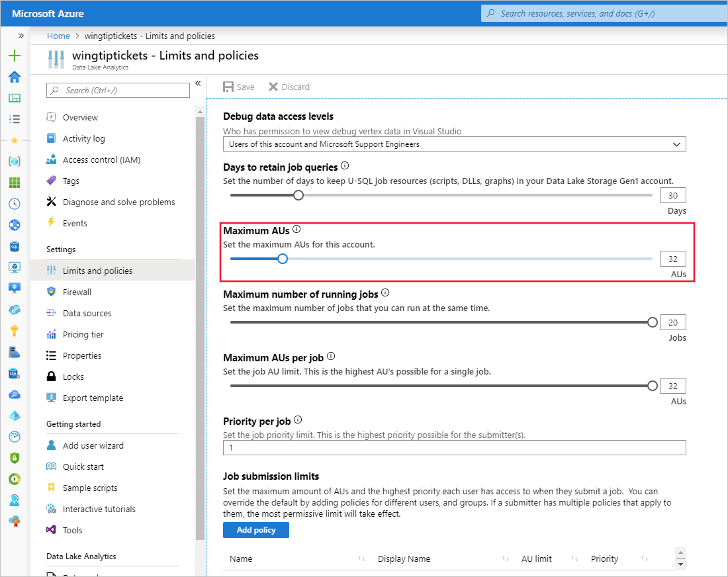The width and height of the screenshot is (728, 577).
Task: Open the Key vaults key icon in sidebar
Action: (15, 331)
